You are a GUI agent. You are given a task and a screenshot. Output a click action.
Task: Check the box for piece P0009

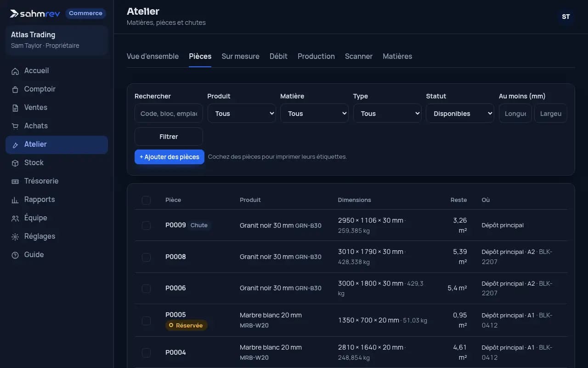pos(146,225)
